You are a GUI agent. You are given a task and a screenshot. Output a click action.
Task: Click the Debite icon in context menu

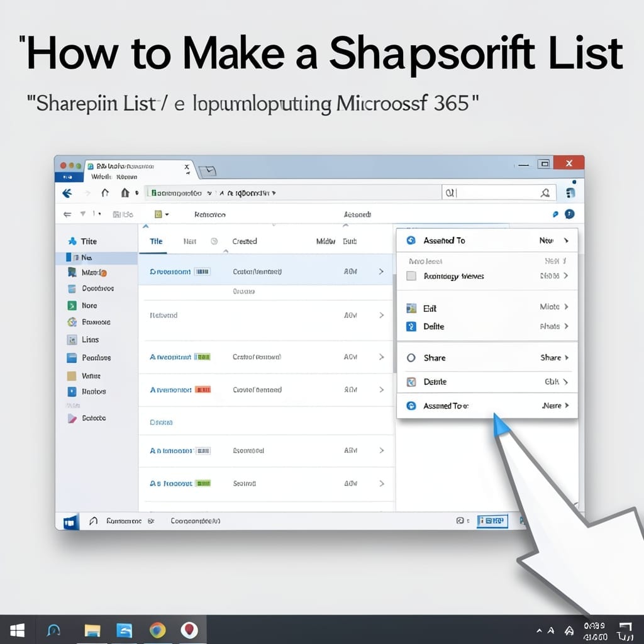pos(411,382)
